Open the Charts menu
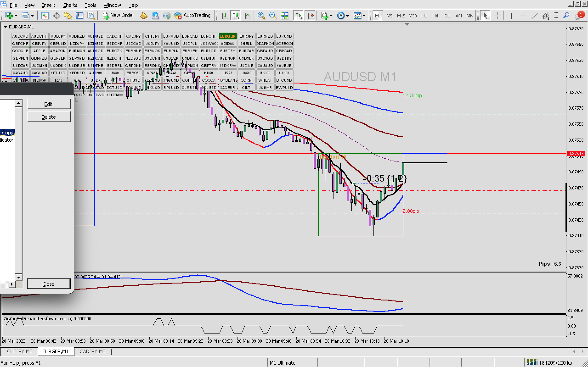This screenshot has height=367, width=588. click(70, 5)
